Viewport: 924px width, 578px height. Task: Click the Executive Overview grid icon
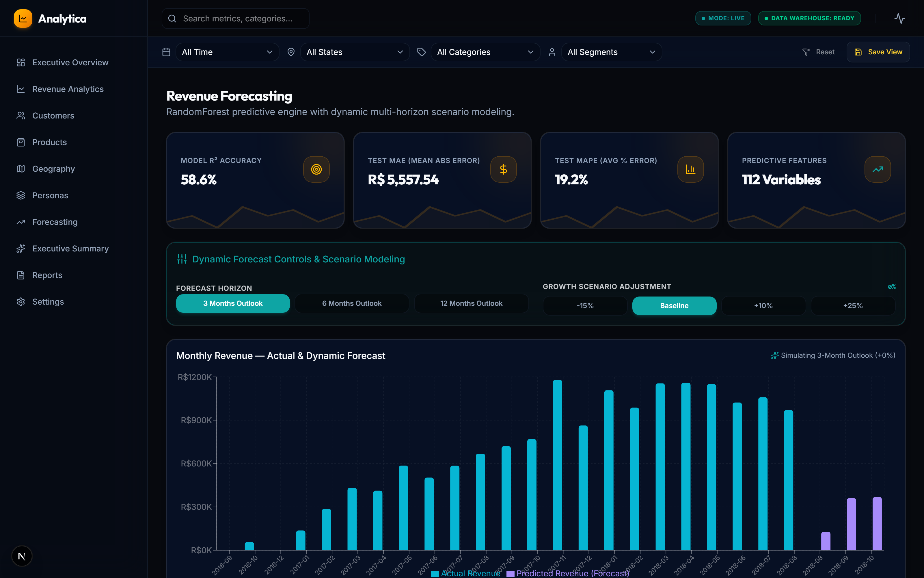(x=21, y=62)
